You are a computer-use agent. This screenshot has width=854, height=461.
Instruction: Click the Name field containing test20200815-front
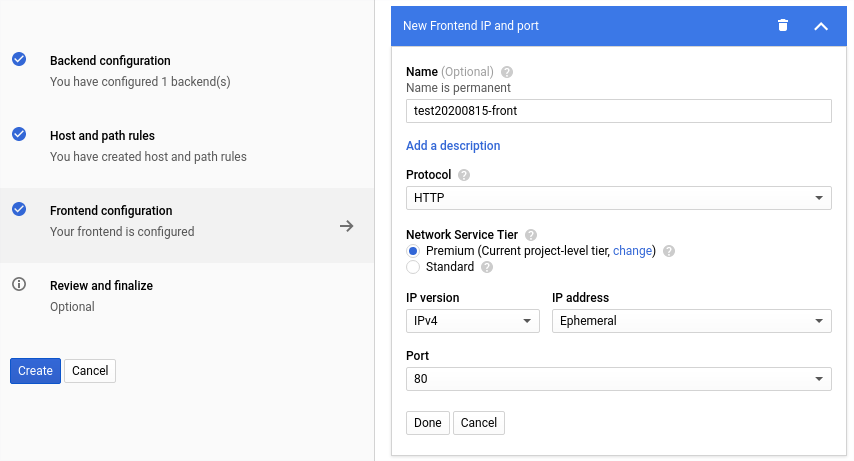(x=619, y=111)
